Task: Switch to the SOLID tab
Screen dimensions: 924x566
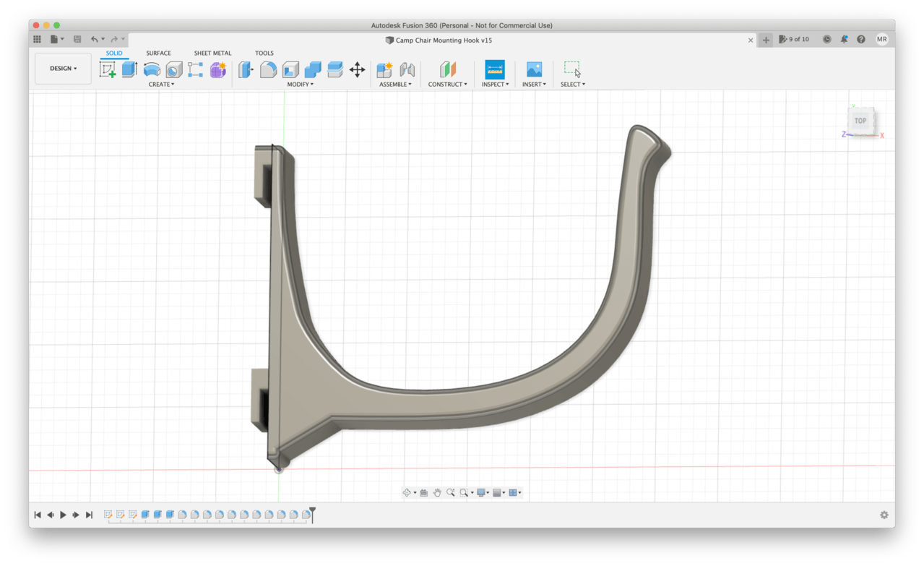Action: tap(114, 53)
